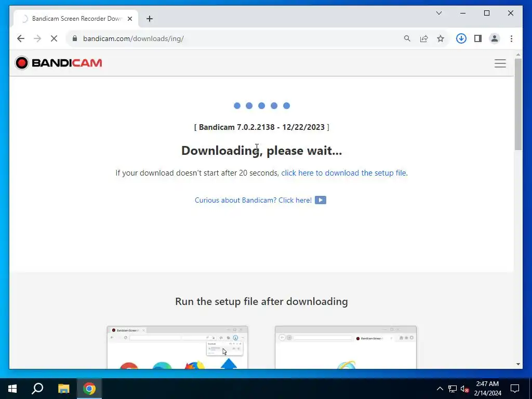The height and width of the screenshot is (399, 532).
Task: Close the Bandicam Screen Recorder tab
Action: [129, 19]
